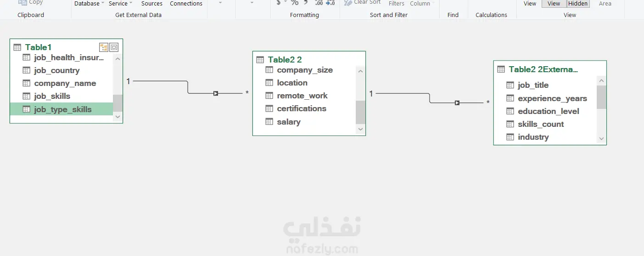
Task: Click the percent format icon
Action: click(295, 3)
